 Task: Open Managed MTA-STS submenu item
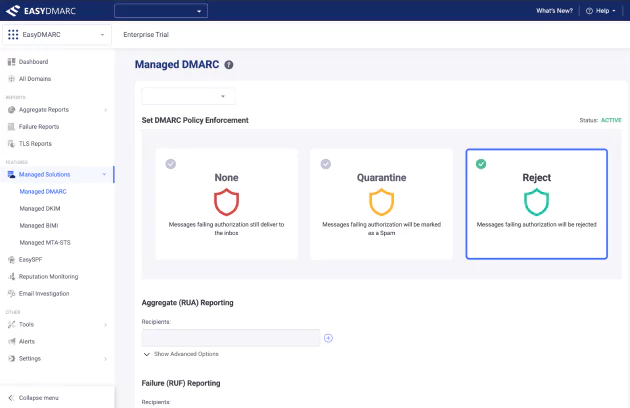(x=45, y=243)
